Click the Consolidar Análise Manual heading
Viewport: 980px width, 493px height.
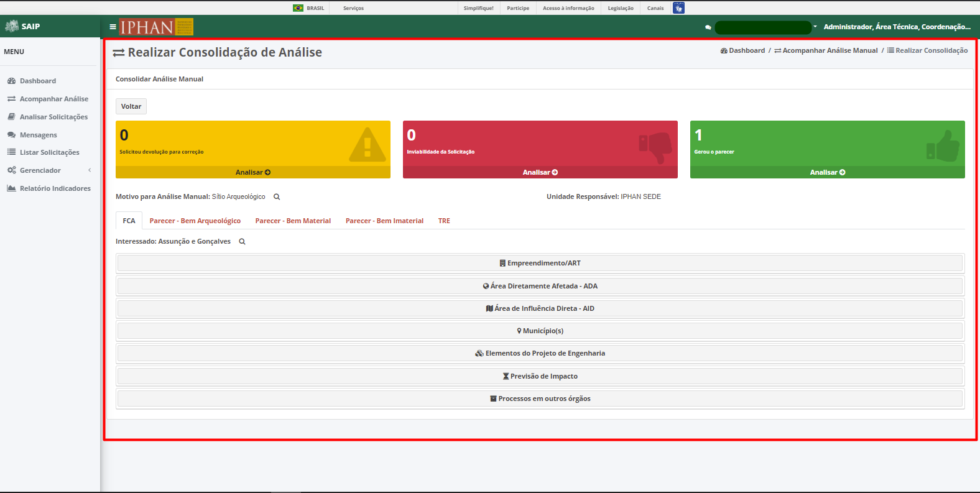[159, 79]
